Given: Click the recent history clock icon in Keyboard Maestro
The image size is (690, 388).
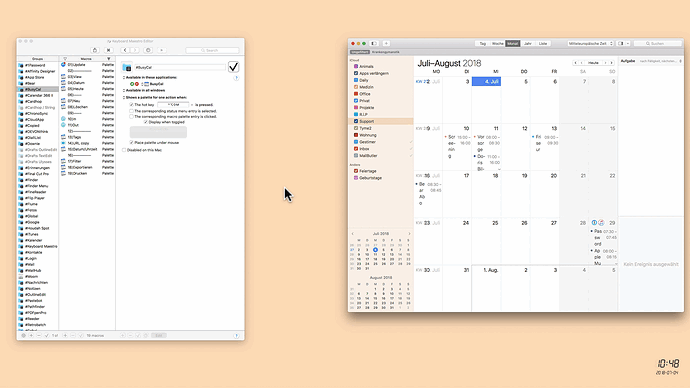Looking at the screenshot, I should click(x=148, y=50).
